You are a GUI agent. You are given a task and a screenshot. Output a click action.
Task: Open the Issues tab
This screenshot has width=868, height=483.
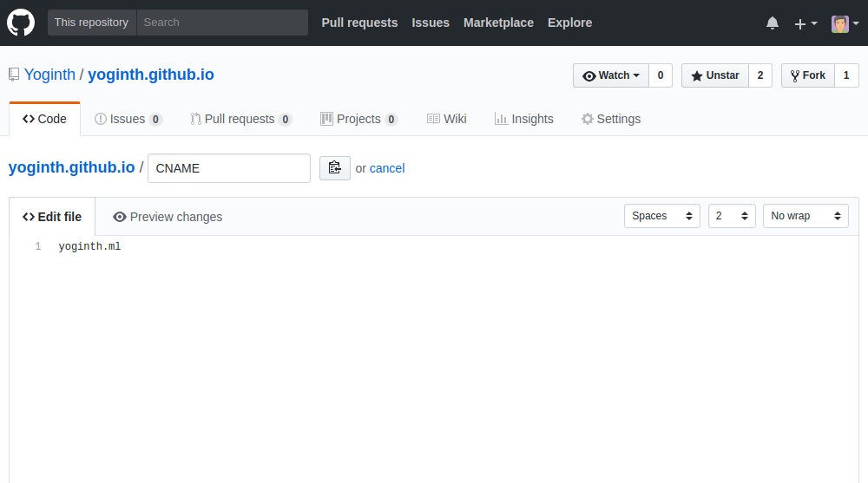point(128,119)
